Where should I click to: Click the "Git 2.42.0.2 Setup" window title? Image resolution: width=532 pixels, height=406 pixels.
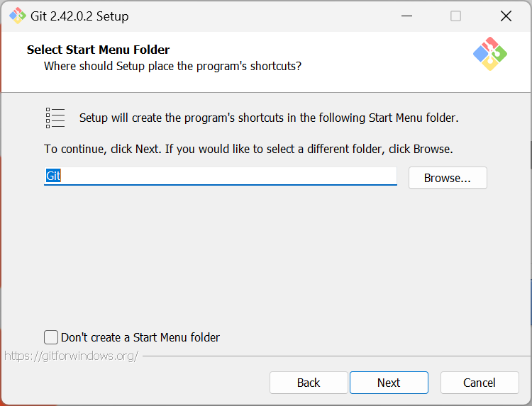click(81, 16)
